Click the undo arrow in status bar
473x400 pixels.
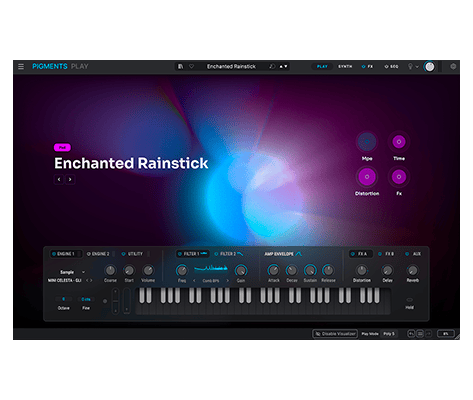pos(411,334)
